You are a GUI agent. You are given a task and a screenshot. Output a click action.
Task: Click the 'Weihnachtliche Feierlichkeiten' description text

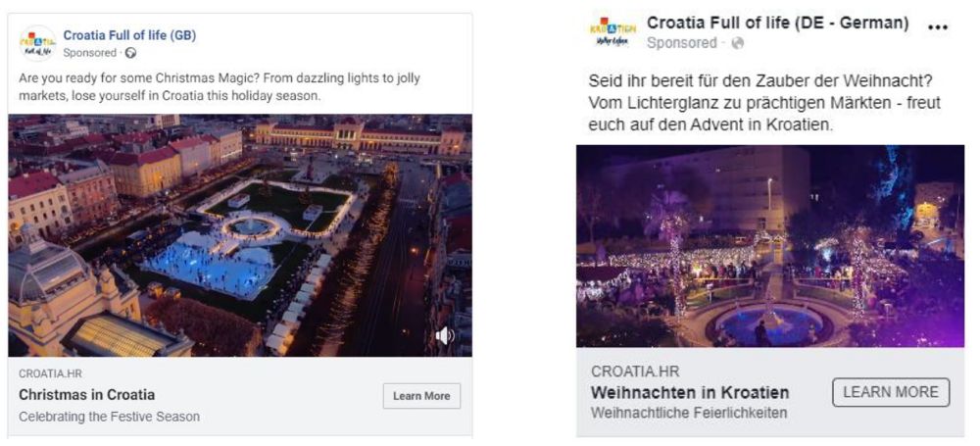[x=689, y=413]
